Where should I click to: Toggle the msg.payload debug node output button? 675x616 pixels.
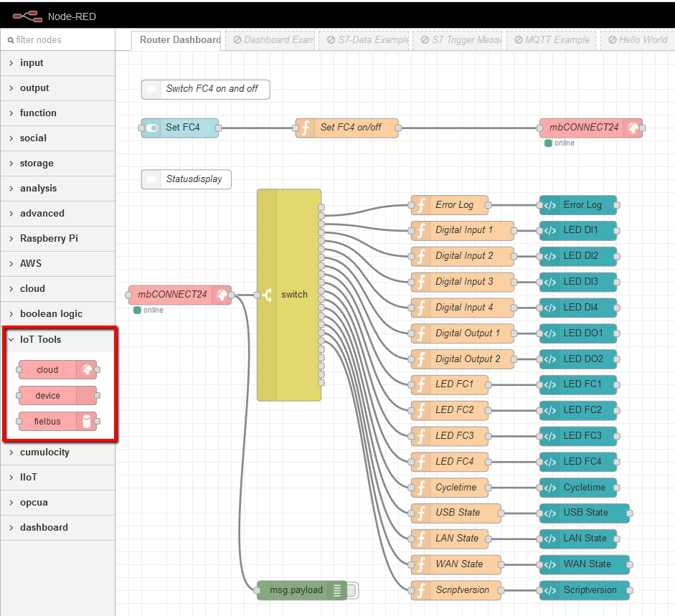(352, 591)
